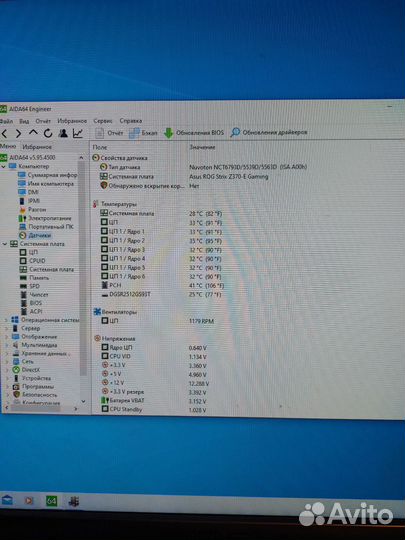This screenshot has height=540, width=405.
Task: Open the Избранное menu
Action: coord(72,121)
